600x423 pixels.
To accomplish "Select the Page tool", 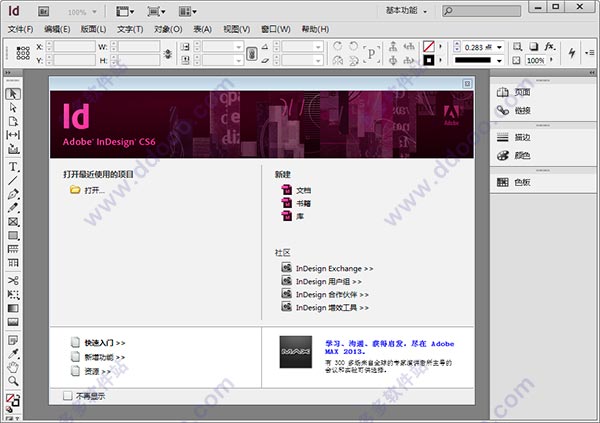I will click(x=13, y=121).
